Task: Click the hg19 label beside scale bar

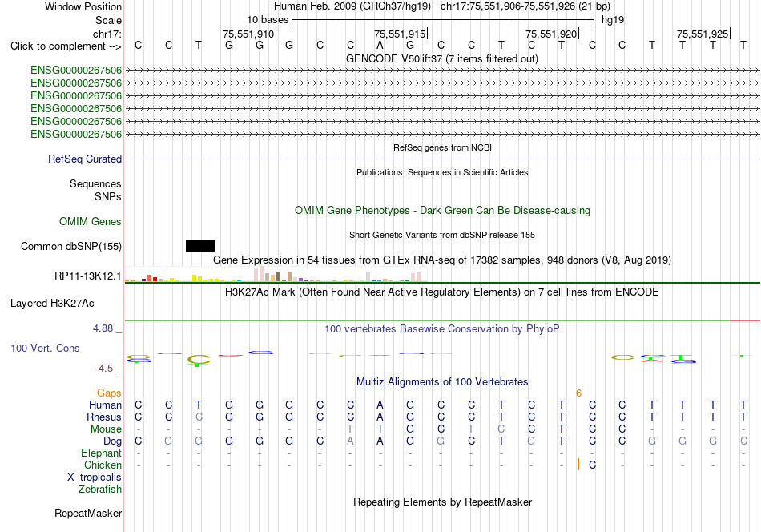Action: point(613,20)
